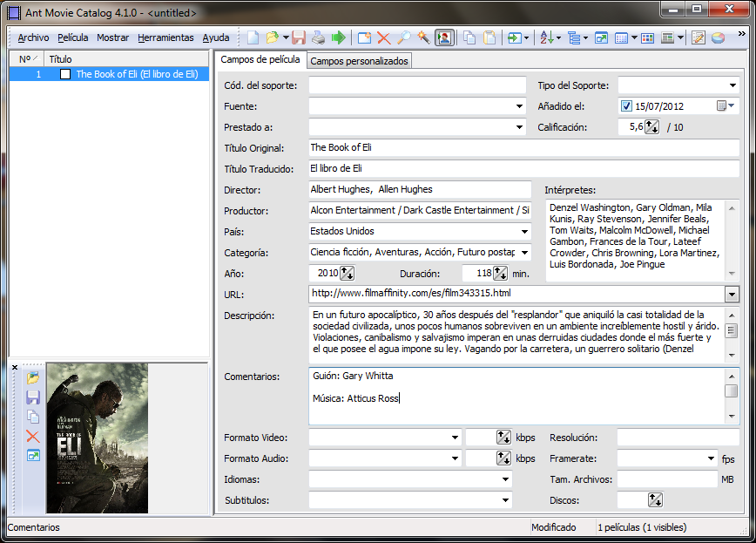This screenshot has width=756, height=543.
Task: Sort list by Título column header
Action: 127,59
